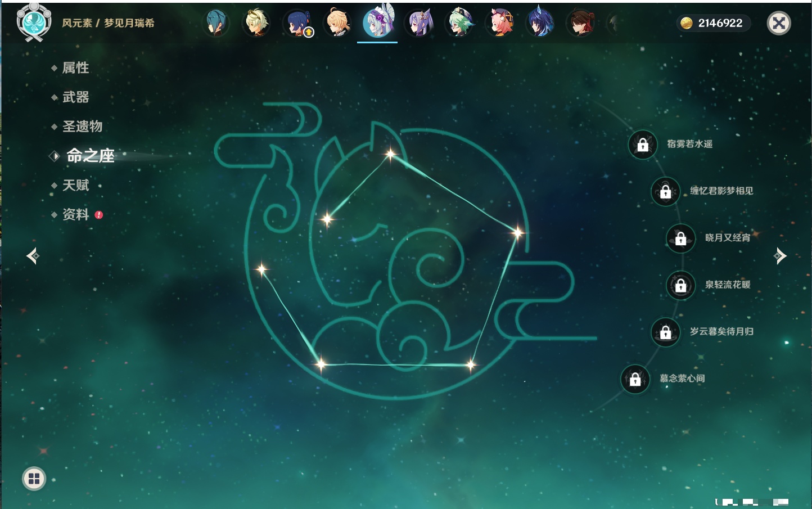812x509 pixels.
Task: Click the lock icon beside 泉轻流花暖
Action: coord(681,285)
